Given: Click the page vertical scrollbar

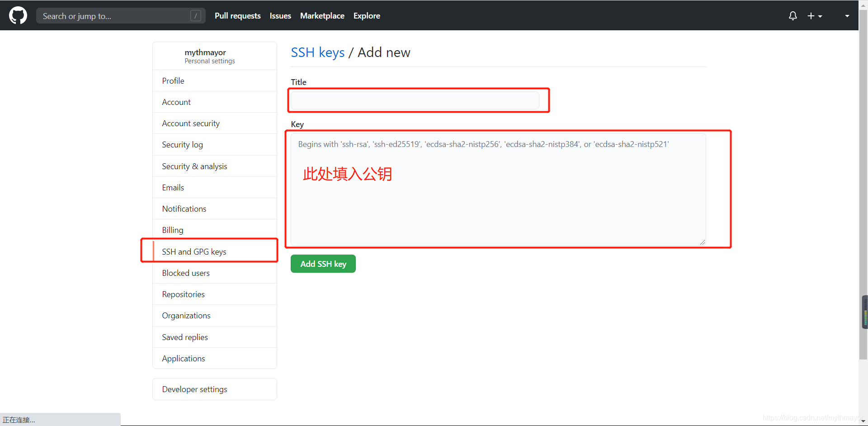Looking at the screenshot, I should 863,185.
